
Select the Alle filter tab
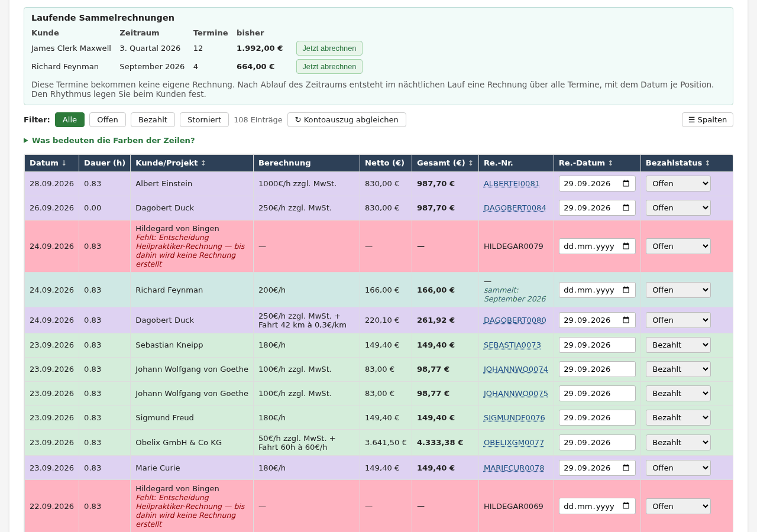coord(70,119)
